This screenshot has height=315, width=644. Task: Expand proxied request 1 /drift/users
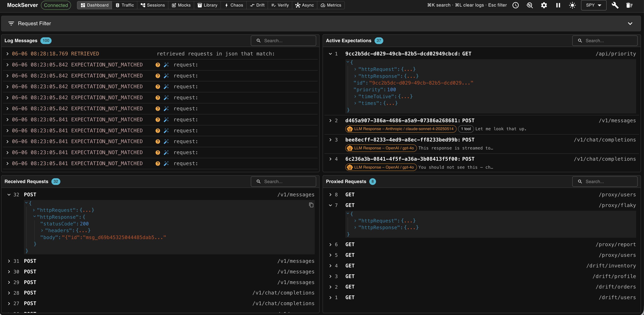click(x=330, y=297)
